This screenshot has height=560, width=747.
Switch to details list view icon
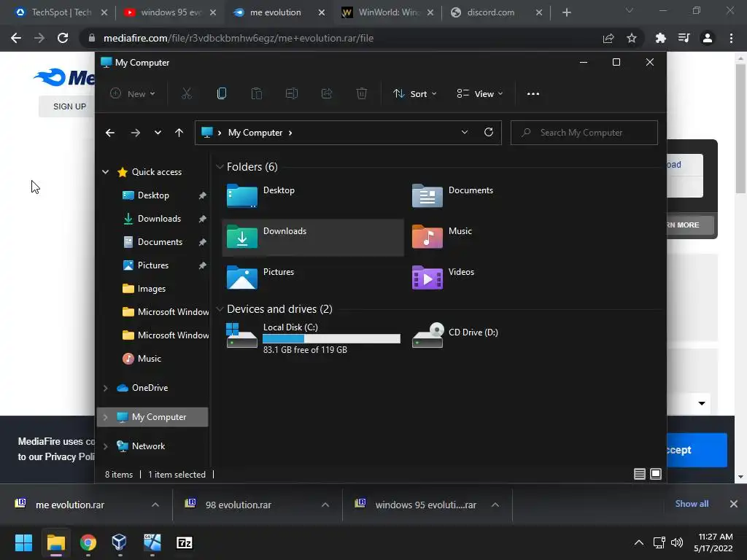pyautogui.click(x=639, y=474)
